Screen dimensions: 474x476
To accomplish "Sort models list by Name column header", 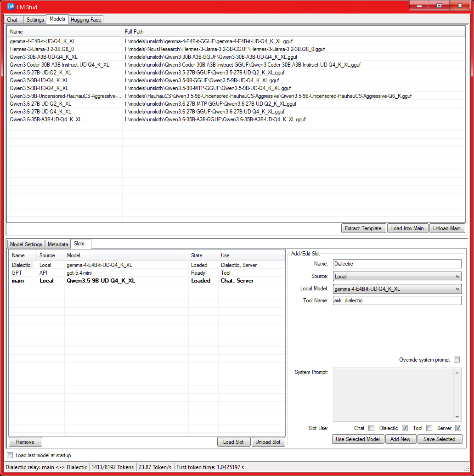I will click(65, 32).
